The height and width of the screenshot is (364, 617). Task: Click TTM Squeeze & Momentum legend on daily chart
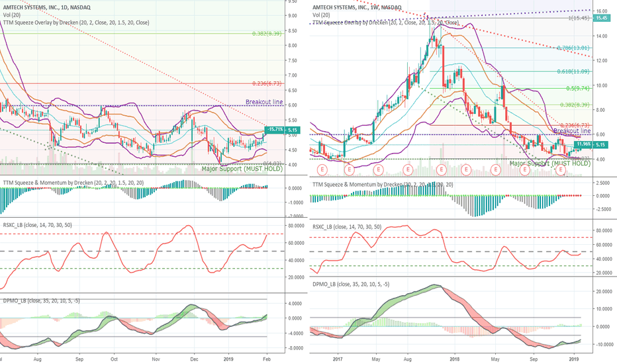coord(73,183)
